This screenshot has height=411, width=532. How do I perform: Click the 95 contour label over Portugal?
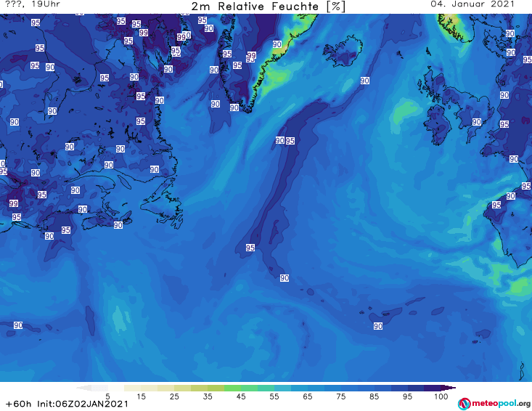496,205
